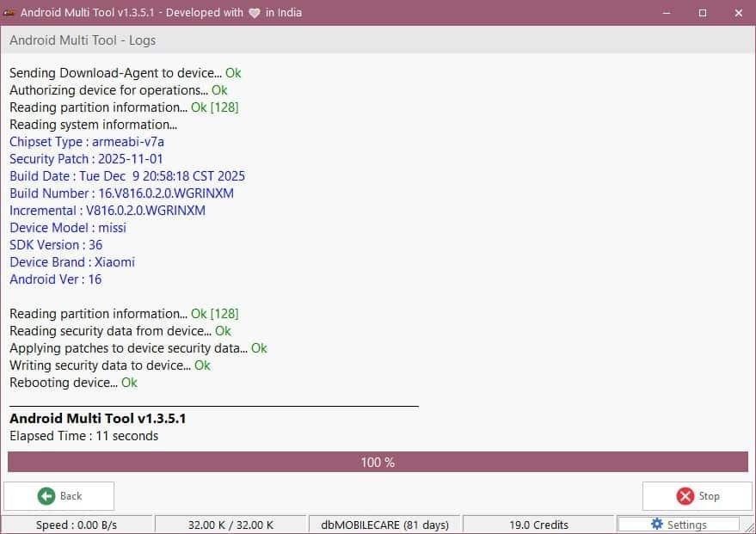756x534 pixels.
Task: Select 'Build Number : 16.V816.0.2.0.WGRINXM' line
Action: [x=121, y=193]
